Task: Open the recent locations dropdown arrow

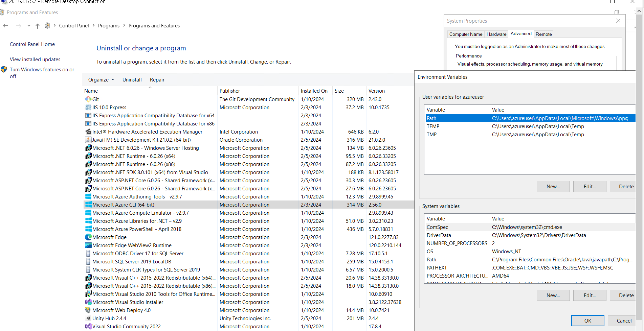Action: pyautogui.click(x=29, y=26)
